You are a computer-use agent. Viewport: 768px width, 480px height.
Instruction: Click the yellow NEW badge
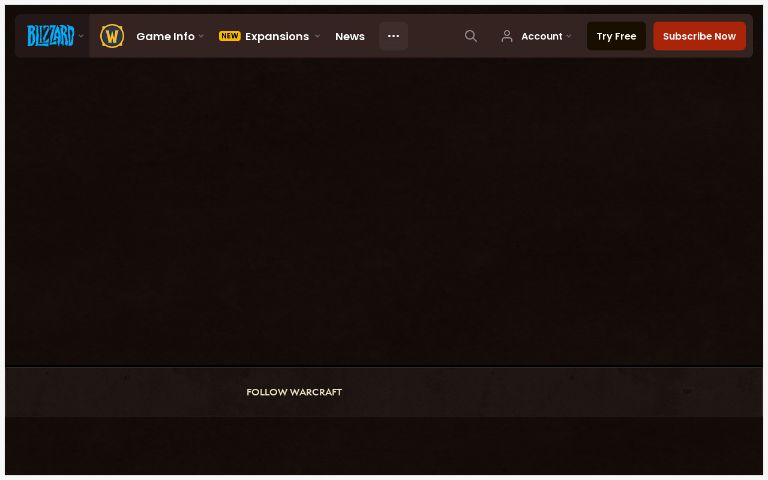click(x=230, y=36)
